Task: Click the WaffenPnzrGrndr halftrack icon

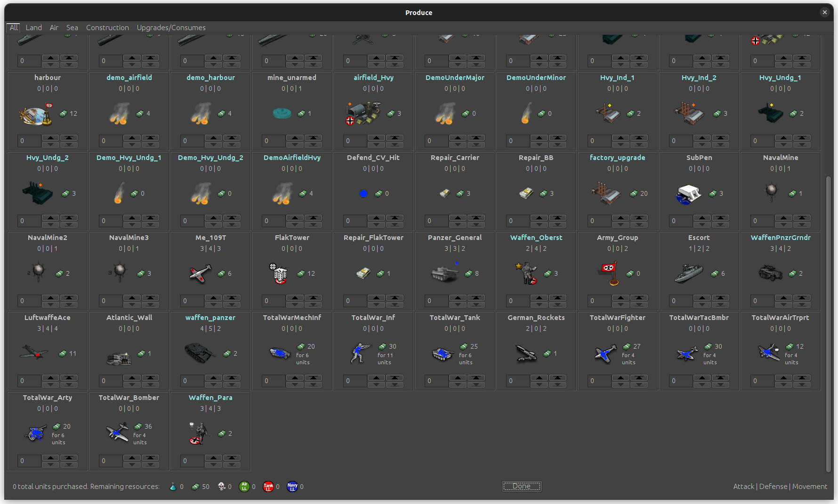Action: [x=771, y=273]
